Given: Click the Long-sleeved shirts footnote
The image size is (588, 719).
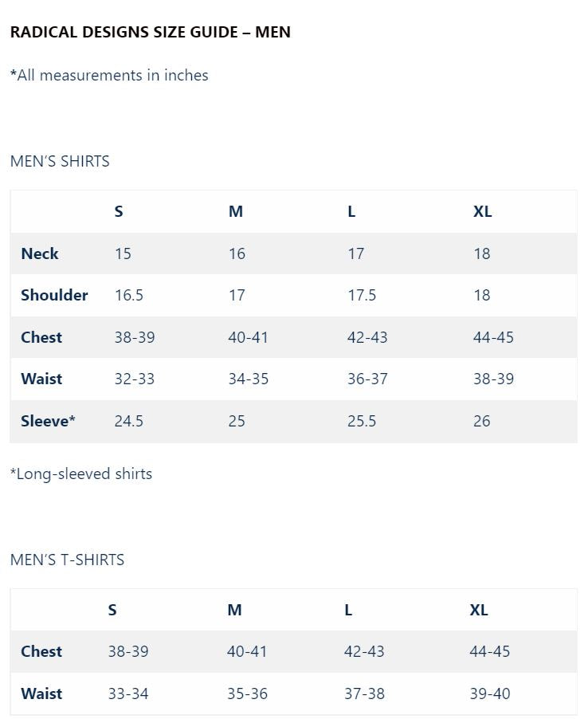Looking at the screenshot, I should tap(81, 473).
